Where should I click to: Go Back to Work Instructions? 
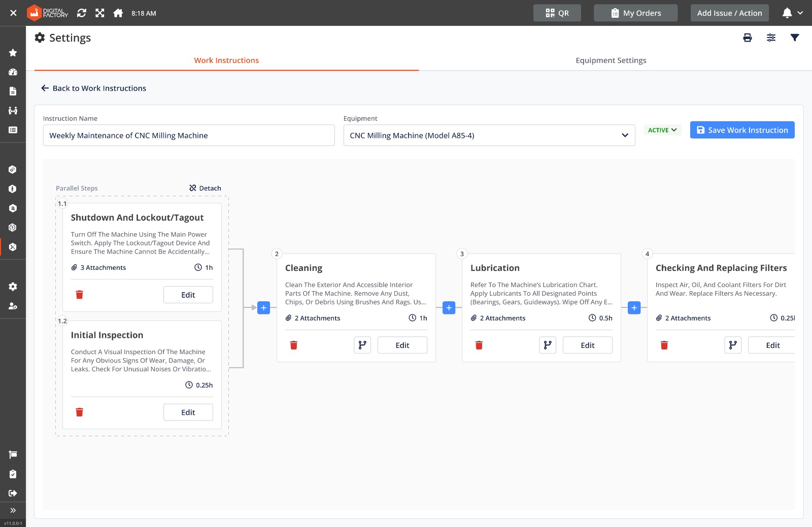(94, 88)
